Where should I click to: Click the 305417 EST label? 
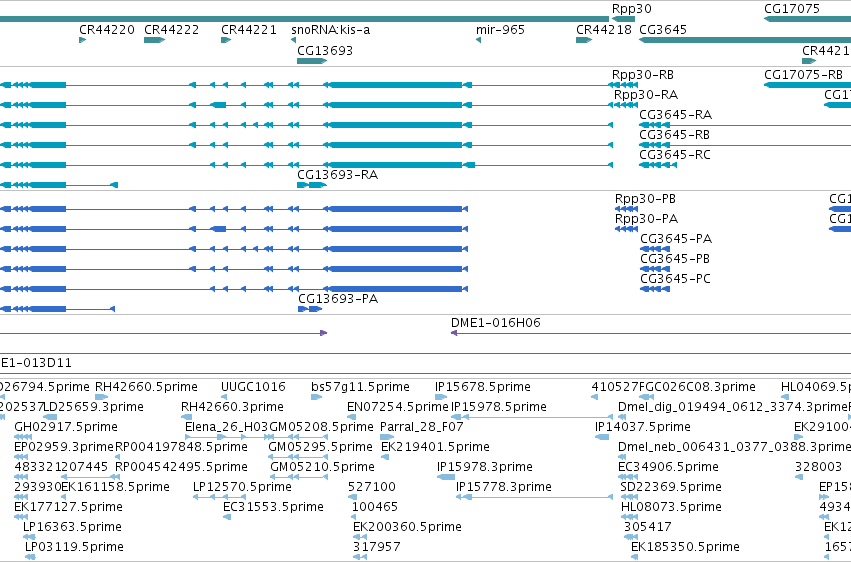pos(647,528)
